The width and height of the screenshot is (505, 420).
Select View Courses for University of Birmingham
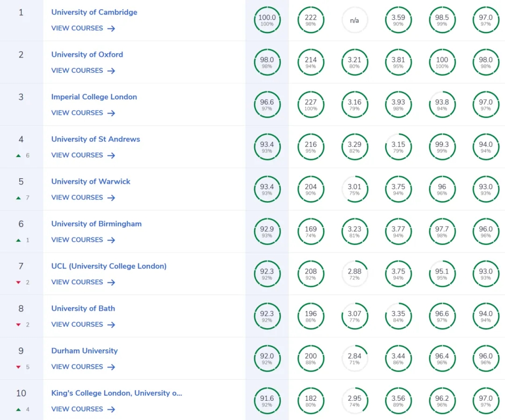[77, 239]
